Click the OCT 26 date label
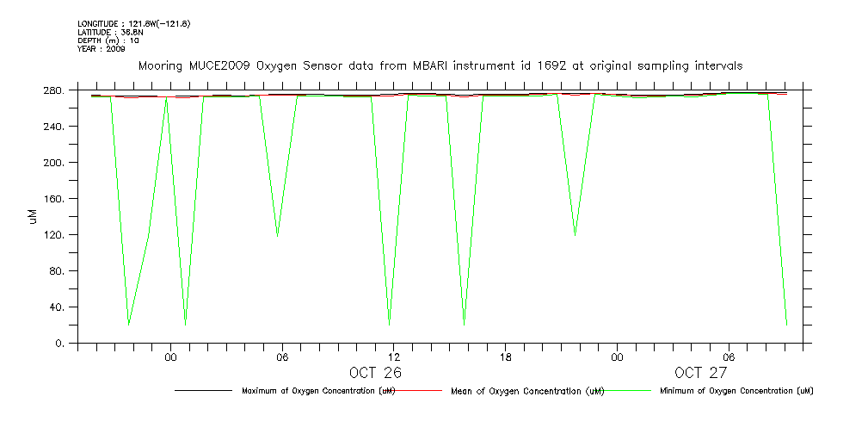Viewport: 868px width, 434px height. tap(375, 373)
